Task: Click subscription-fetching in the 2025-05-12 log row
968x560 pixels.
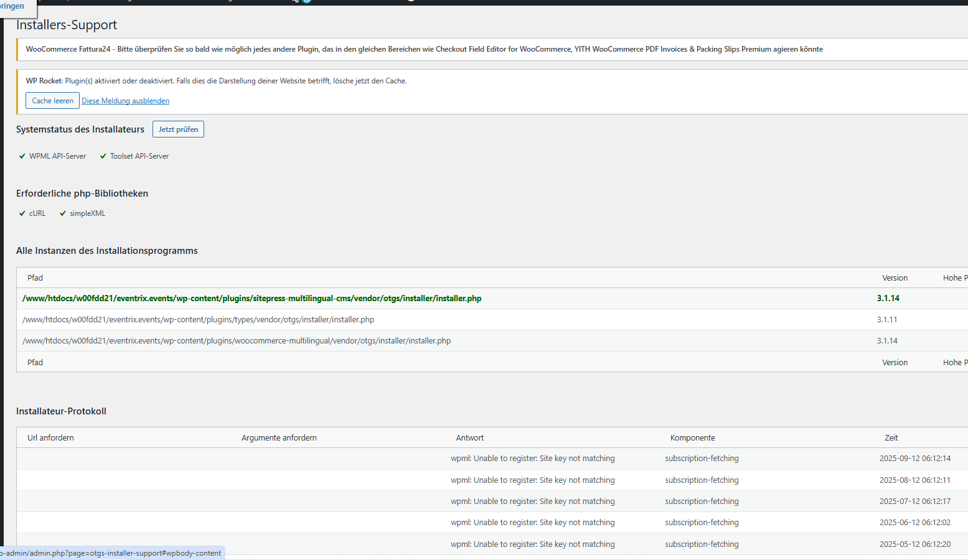Action: coord(702,544)
